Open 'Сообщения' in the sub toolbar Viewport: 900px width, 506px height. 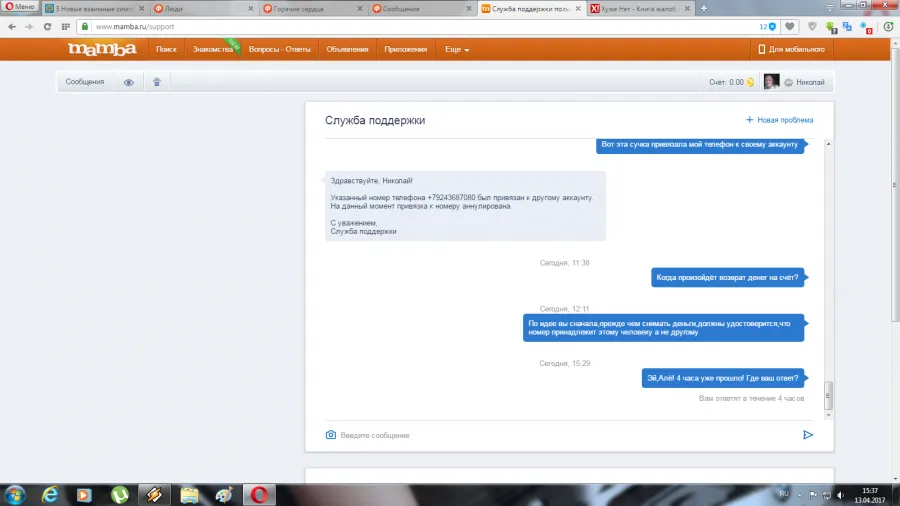85,82
